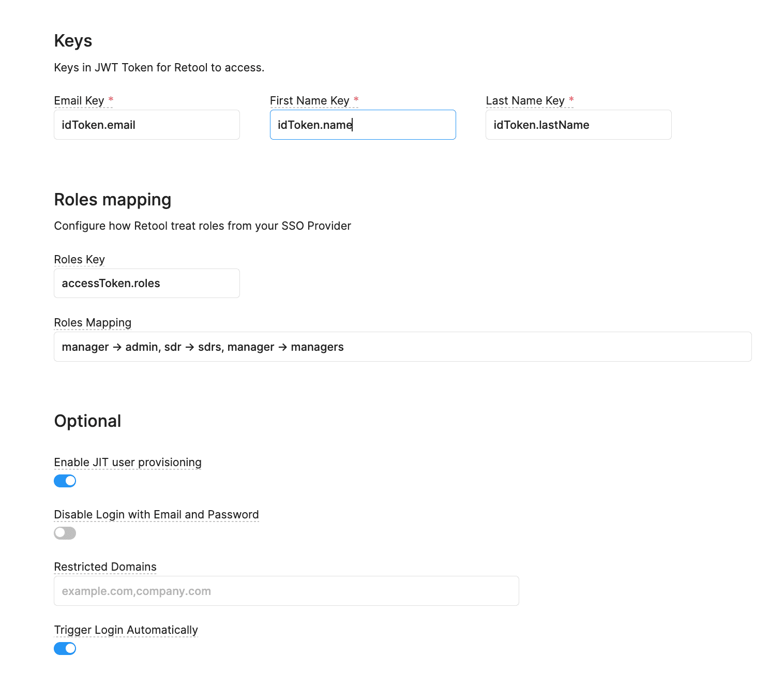Enable JIT user provisioning toggle
784x685 pixels.
tap(65, 481)
